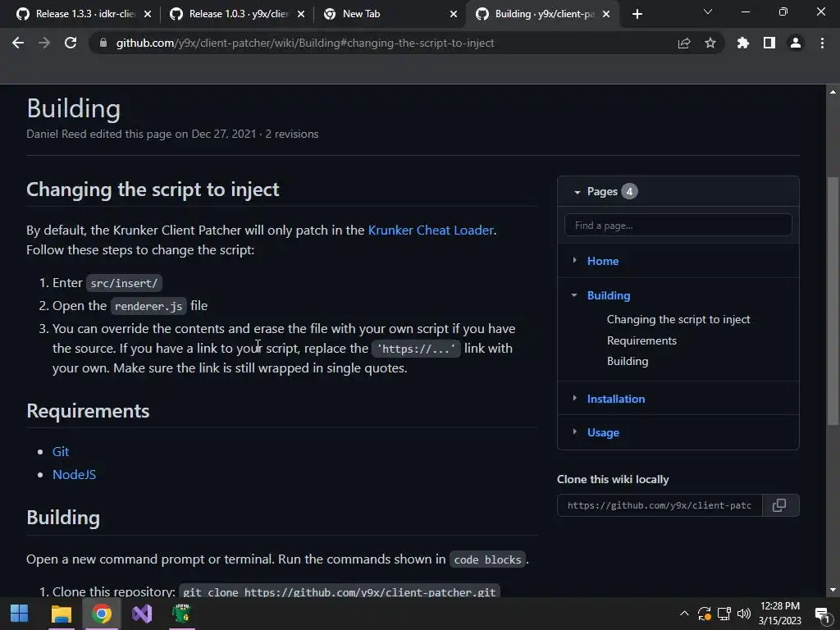
Task: Open the taskbar clock and date
Action: pyautogui.click(x=780, y=614)
